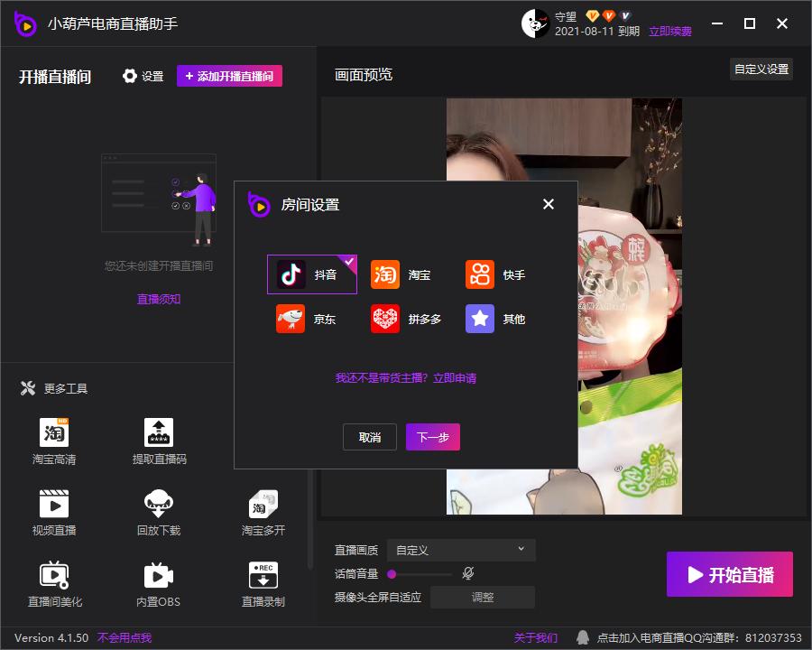This screenshot has width=812, height=650.
Task: Select the 其他 (Other) platform option
Action: tap(495, 319)
